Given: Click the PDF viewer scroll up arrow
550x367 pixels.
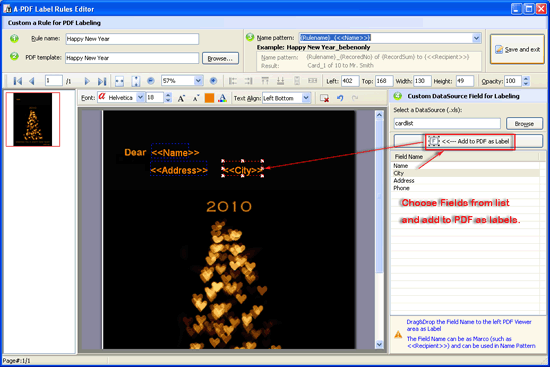Looking at the screenshot, I should (x=379, y=115).
